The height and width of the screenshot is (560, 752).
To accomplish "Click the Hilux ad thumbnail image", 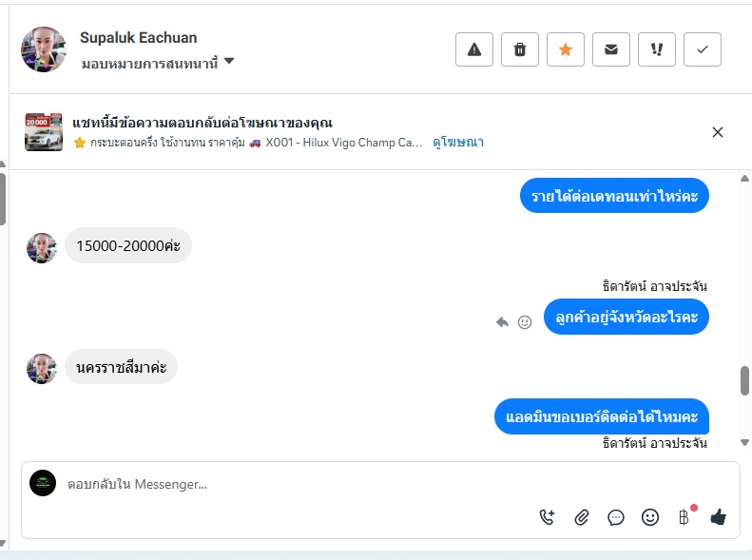I will click(44, 132).
